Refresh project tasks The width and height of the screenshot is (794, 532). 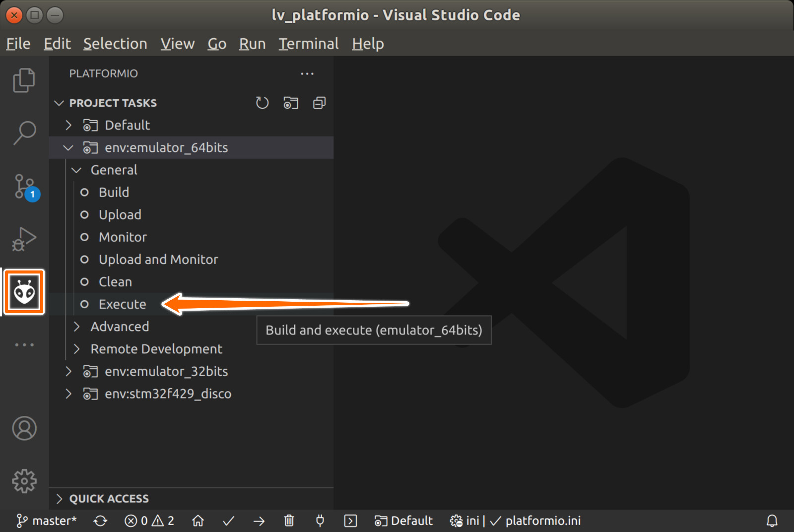262,103
